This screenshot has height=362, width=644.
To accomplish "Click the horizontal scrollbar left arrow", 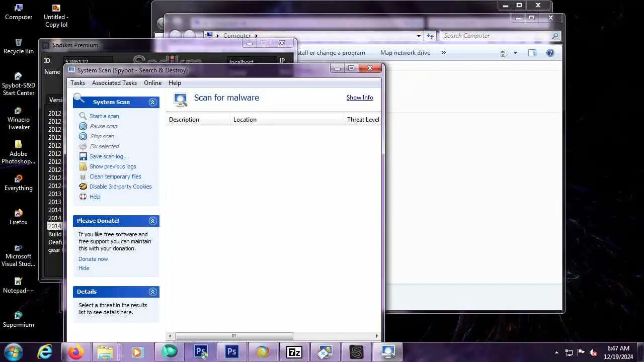I will (170, 336).
